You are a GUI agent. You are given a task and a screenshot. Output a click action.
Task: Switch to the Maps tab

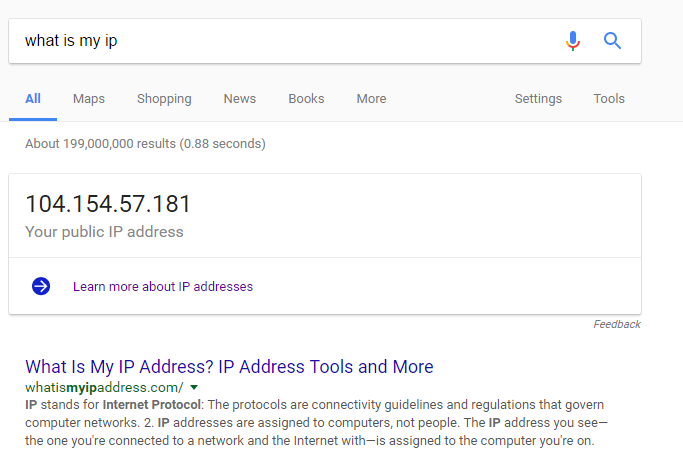pos(89,99)
